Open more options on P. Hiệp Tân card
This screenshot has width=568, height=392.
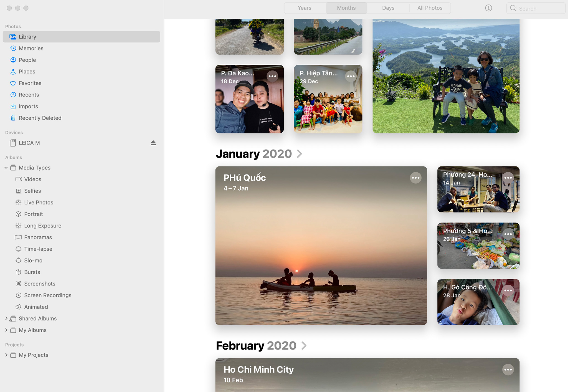tap(351, 76)
